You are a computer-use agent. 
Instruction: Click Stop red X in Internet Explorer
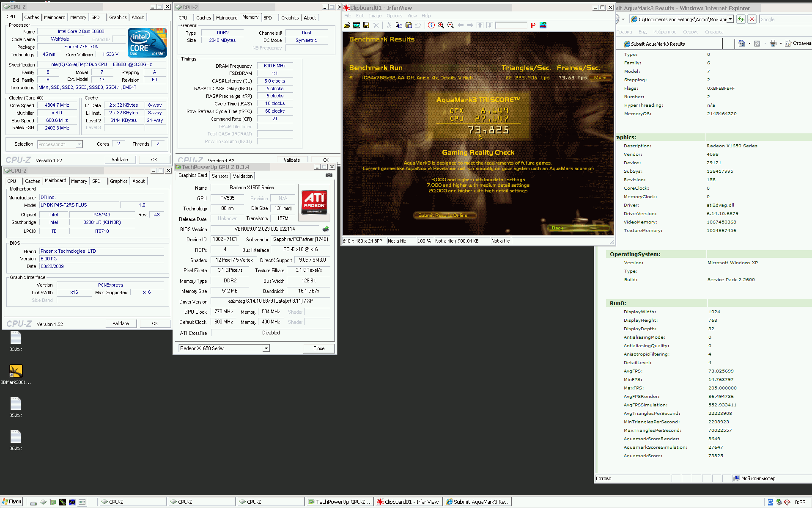point(752,19)
